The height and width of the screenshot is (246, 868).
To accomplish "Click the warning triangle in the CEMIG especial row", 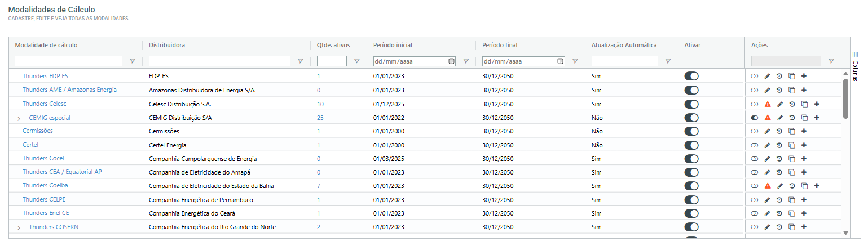I will click(x=767, y=118).
